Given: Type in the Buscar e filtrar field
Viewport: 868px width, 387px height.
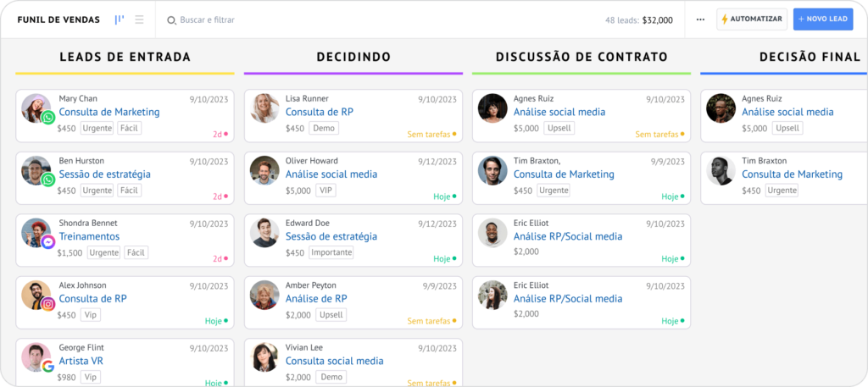Looking at the screenshot, I should click(x=254, y=19).
